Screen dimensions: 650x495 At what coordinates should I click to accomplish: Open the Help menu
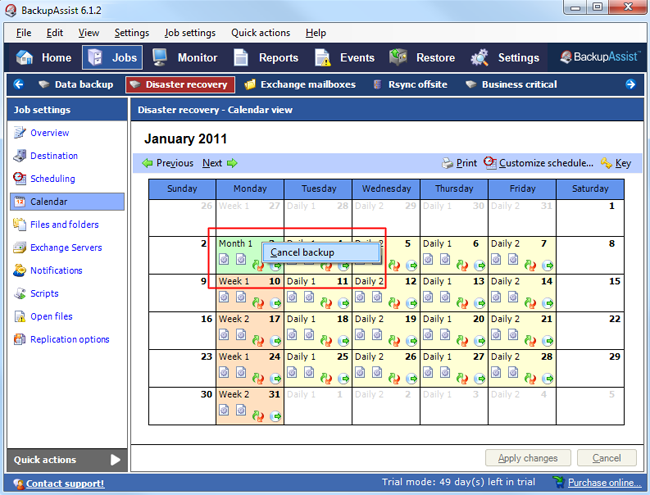(316, 33)
